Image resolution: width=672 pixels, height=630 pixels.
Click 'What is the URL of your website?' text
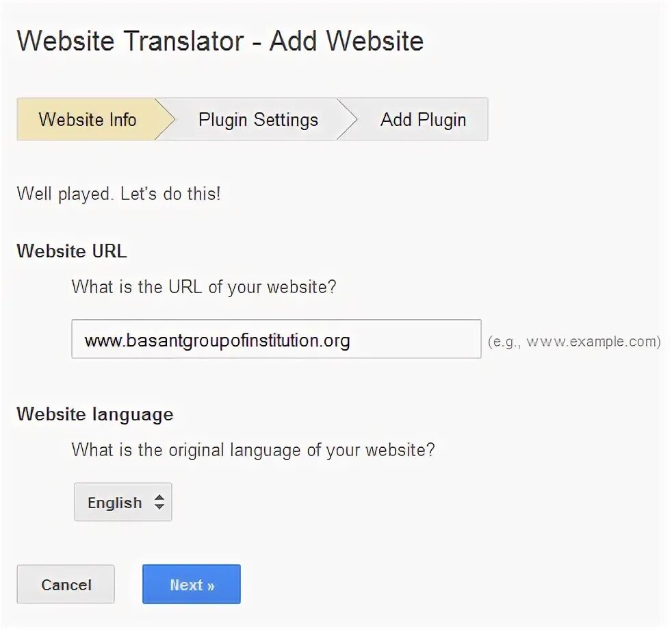204,287
